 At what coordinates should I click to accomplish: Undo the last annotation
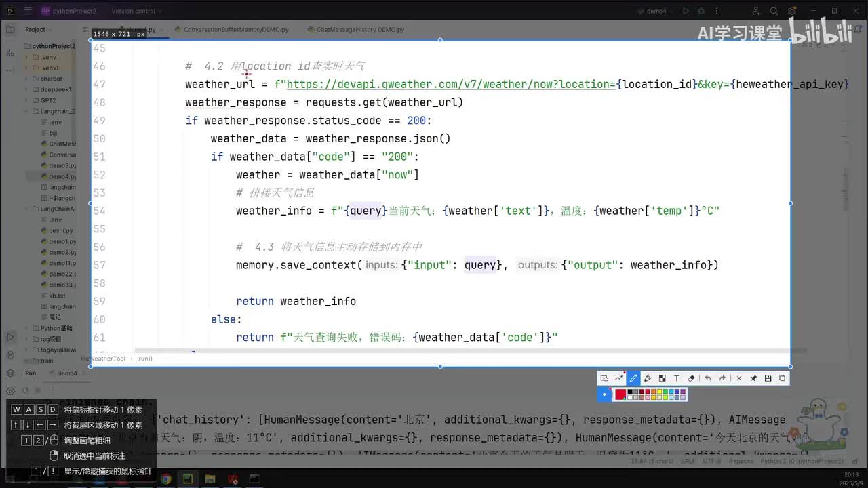coord(708,378)
